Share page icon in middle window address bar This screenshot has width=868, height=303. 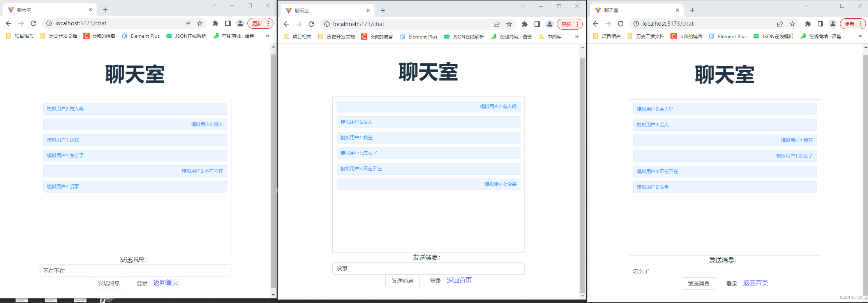point(497,24)
